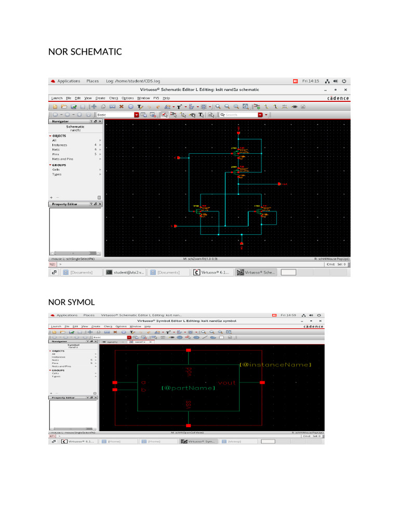399x532 pixels.
Task: Select the Copy tool in the schematic toolbar
Action: click(x=103, y=107)
